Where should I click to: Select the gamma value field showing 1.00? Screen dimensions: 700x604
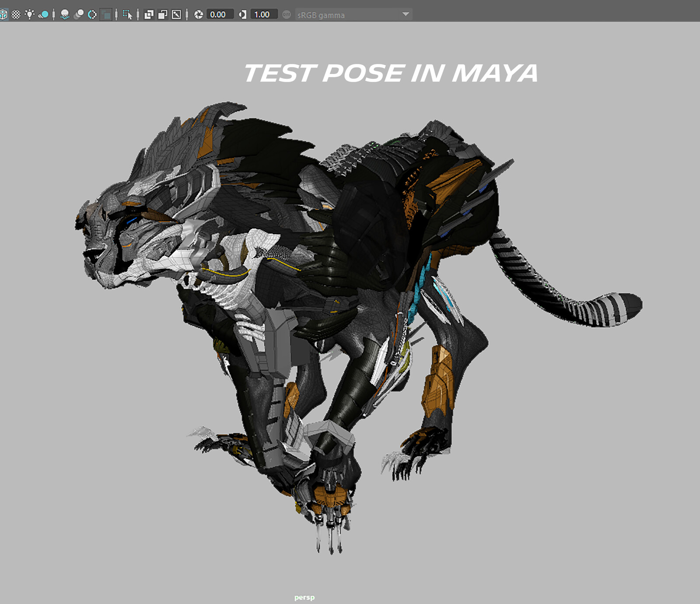(x=263, y=14)
